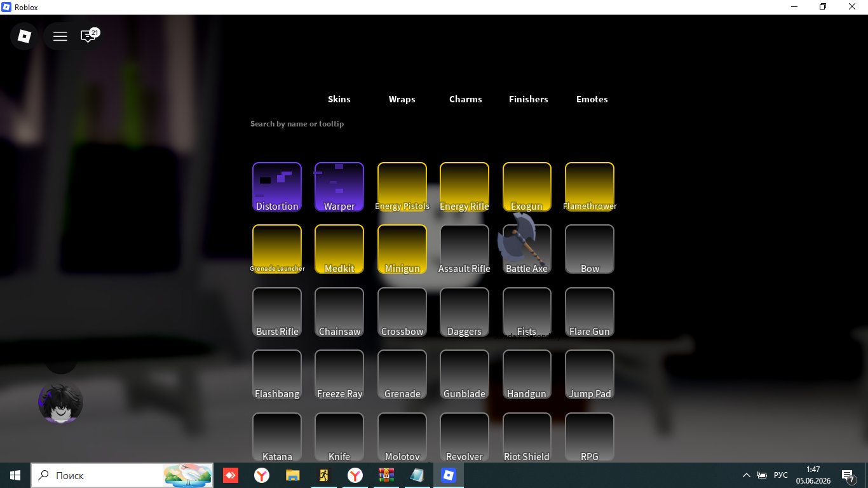The image size is (868, 488).
Task: Open the Roblox logo menu
Action: coord(24,36)
